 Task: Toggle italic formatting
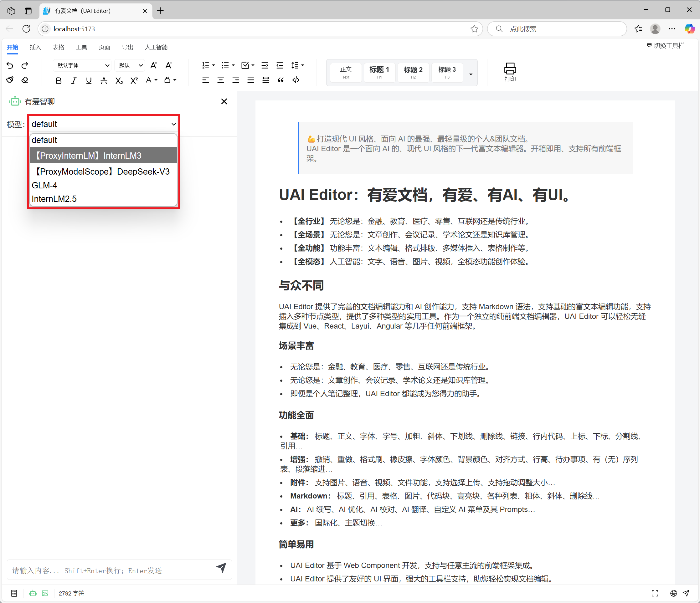pos(74,80)
